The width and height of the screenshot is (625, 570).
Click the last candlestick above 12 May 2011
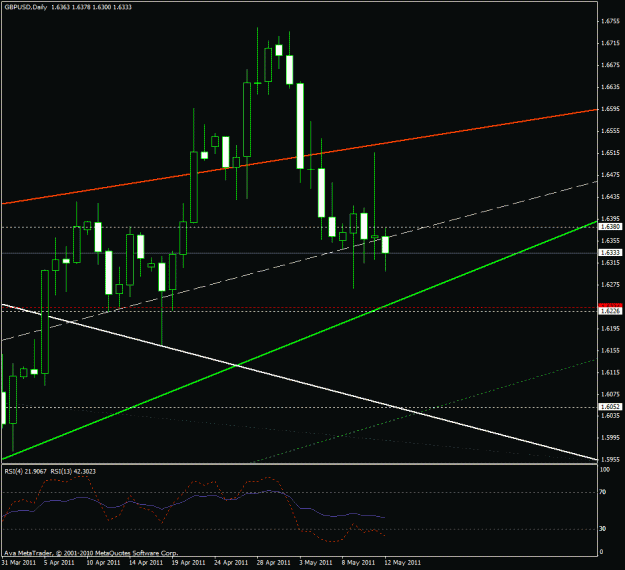coord(385,245)
